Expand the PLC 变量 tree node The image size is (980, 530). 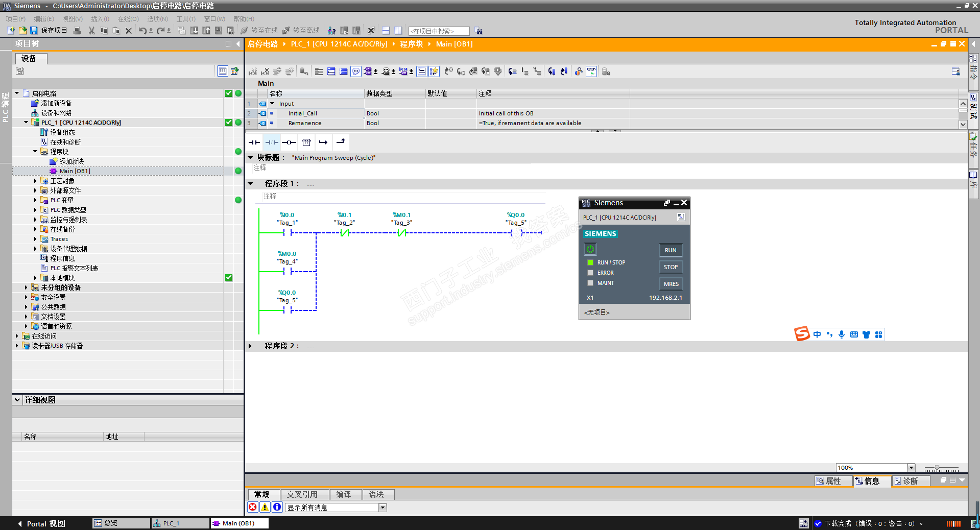[35, 200]
